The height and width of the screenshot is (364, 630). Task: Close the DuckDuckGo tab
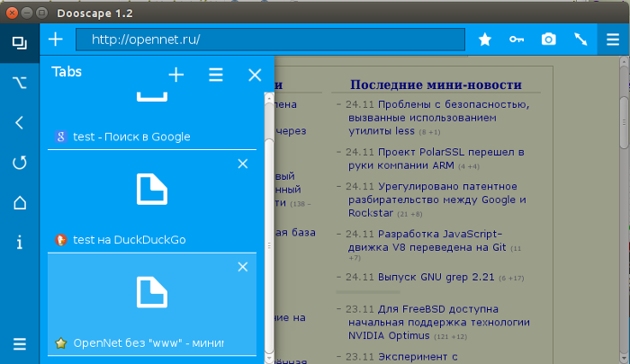(x=242, y=164)
